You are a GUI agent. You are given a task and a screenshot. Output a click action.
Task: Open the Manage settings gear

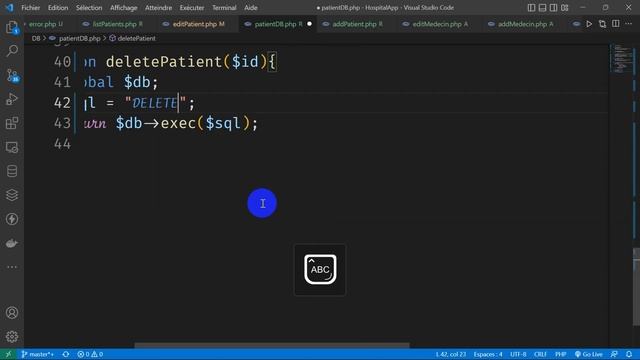pyautogui.click(x=12, y=337)
